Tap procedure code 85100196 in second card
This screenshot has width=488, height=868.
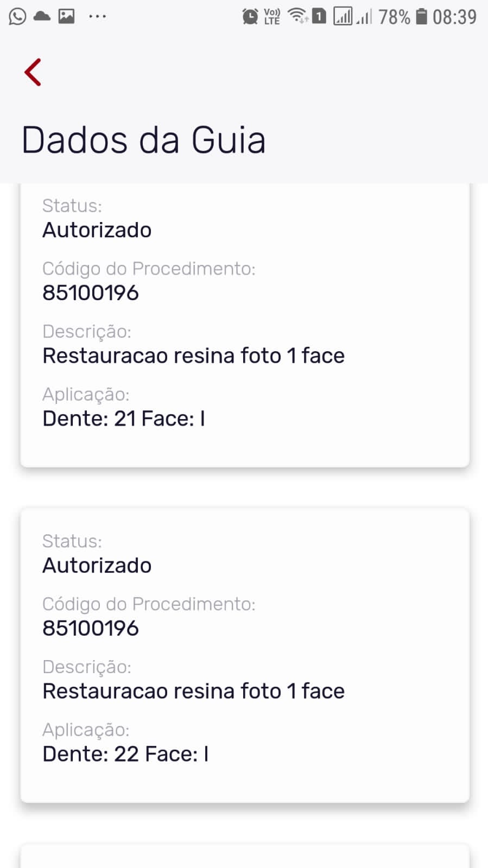pyautogui.click(x=91, y=629)
